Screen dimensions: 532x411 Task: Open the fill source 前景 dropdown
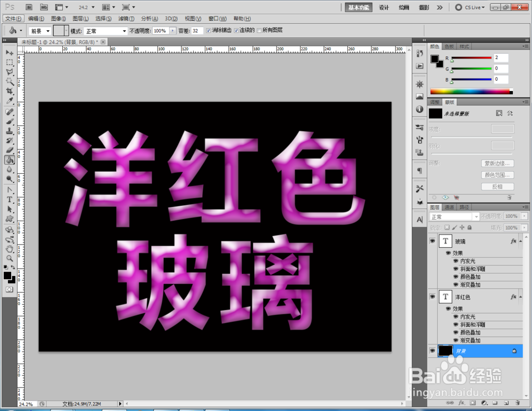click(40, 31)
